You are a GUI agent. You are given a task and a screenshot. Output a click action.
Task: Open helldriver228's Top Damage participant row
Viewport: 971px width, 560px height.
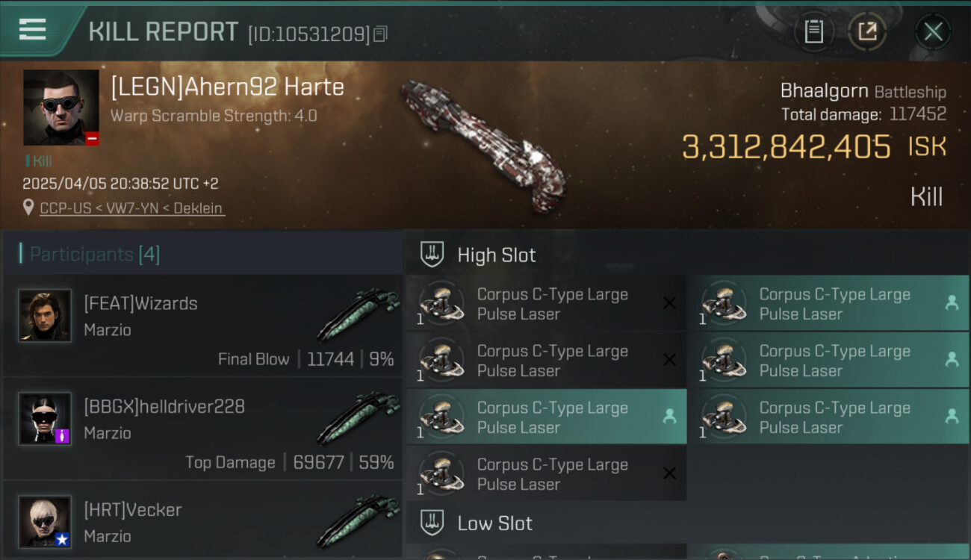tap(202, 429)
